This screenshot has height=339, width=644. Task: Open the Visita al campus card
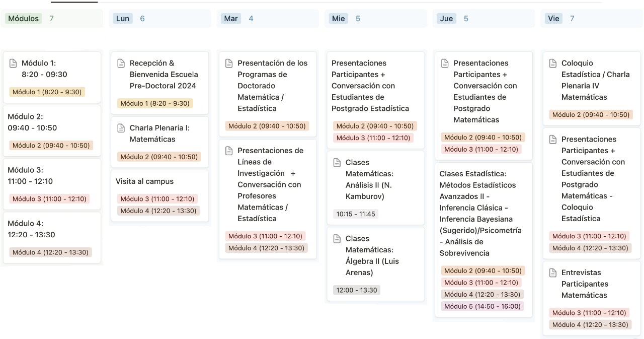(x=159, y=196)
